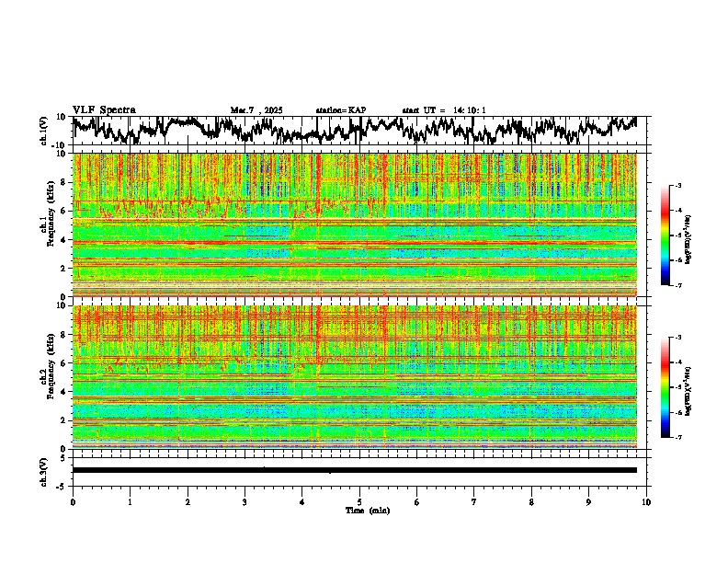
Task: Click time-axis tick label "5"
Action: click(359, 502)
